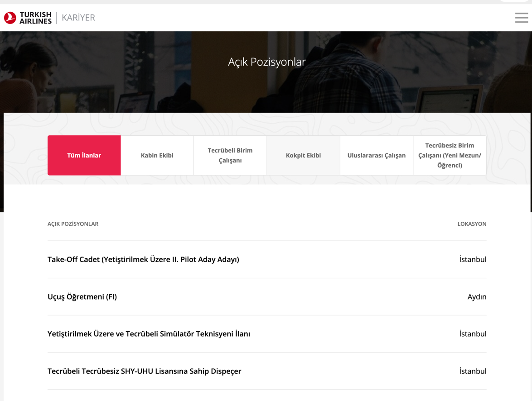The image size is (532, 401).
Task: Click İstanbul location in Simülatör Teknisyeni row
Action: point(473,334)
